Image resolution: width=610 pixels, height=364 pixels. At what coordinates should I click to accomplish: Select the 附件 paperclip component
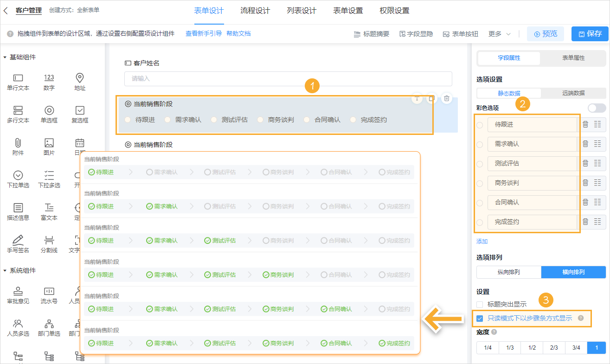tap(18, 143)
